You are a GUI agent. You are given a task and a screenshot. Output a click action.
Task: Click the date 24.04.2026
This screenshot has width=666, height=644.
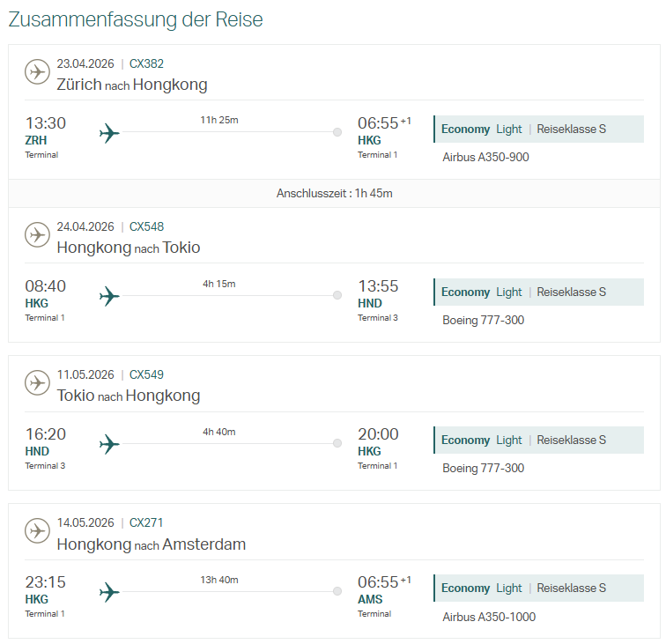[85, 226]
